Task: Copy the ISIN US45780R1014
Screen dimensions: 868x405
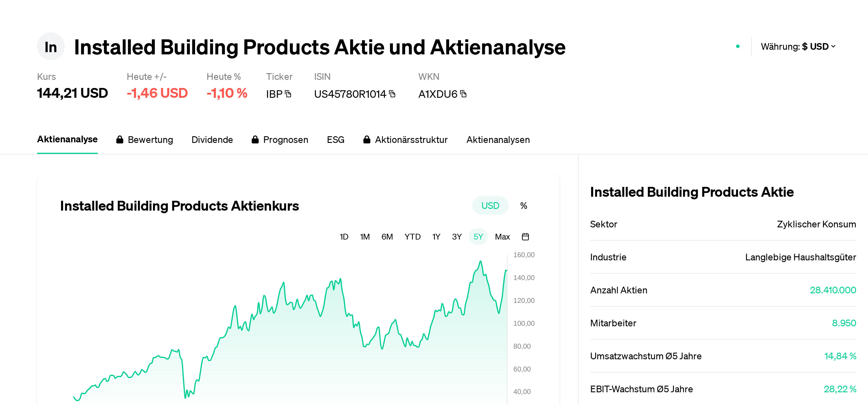Action: pyautogui.click(x=392, y=94)
